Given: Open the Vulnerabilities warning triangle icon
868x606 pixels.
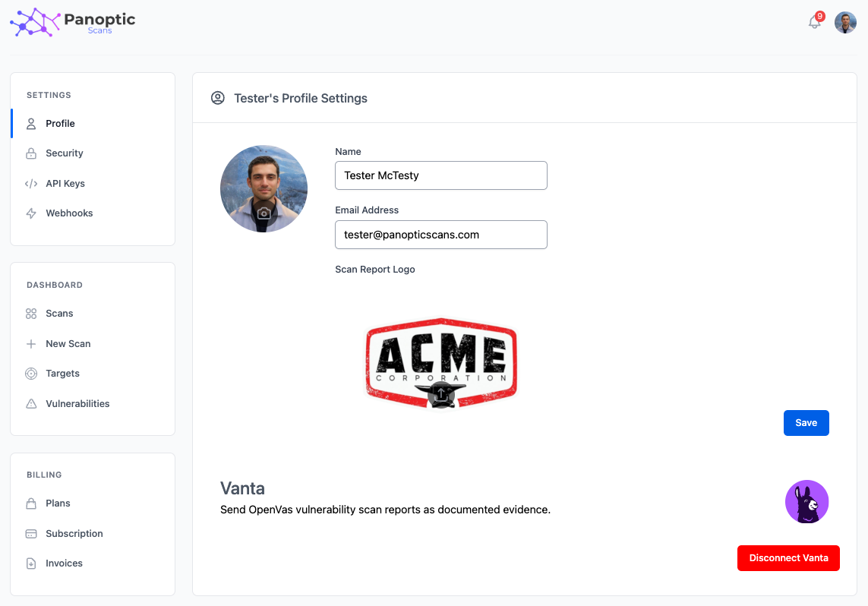Looking at the screenshot, I should pyautogui.click(x=31, y=403).
